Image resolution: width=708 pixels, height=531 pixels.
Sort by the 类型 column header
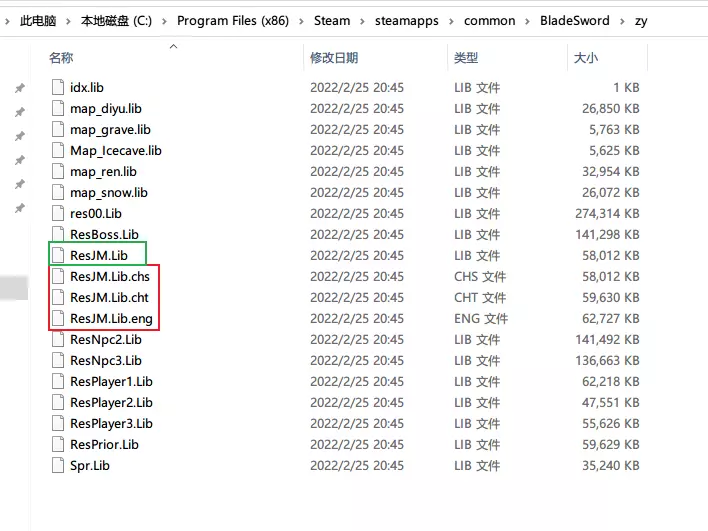[466, 58]
